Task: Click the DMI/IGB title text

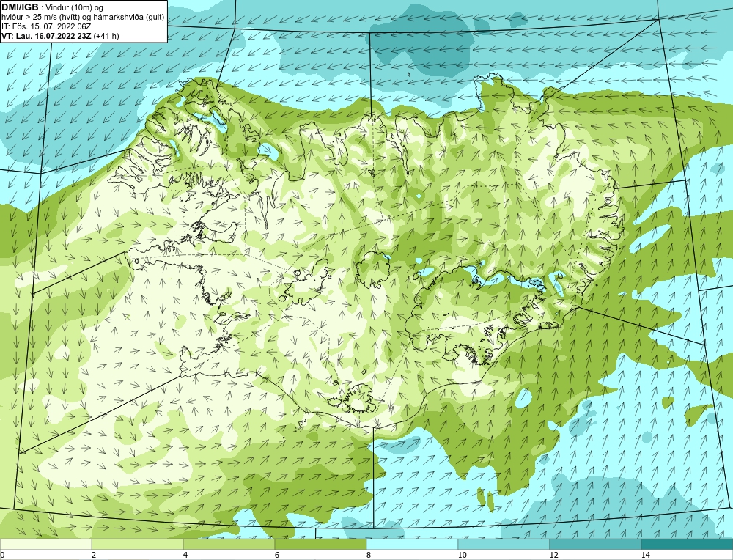Action: tap(20, 7)
